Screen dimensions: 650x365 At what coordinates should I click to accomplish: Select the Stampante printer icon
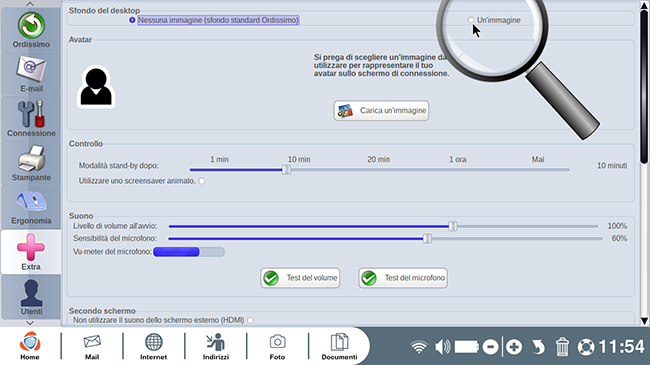click(31, 163)
